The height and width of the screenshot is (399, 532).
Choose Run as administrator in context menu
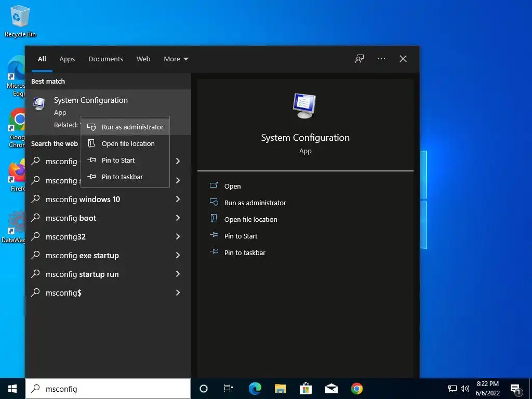pyautogui.click(x=125, y=127)
